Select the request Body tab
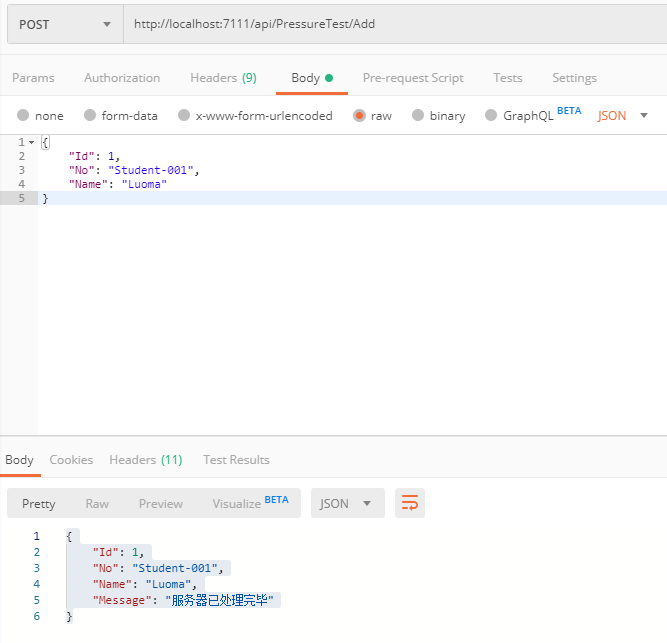667x643 pixels. pos(312,78)
